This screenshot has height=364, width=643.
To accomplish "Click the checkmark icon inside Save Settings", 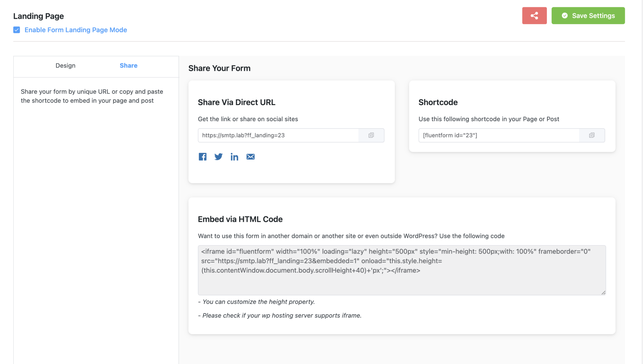I will pos(565,15).
